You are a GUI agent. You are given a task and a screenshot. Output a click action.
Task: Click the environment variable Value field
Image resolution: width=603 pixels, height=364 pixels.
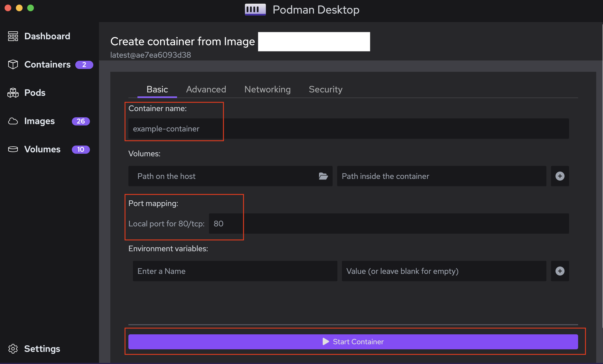pyautogui.click(x=444, y=271)
